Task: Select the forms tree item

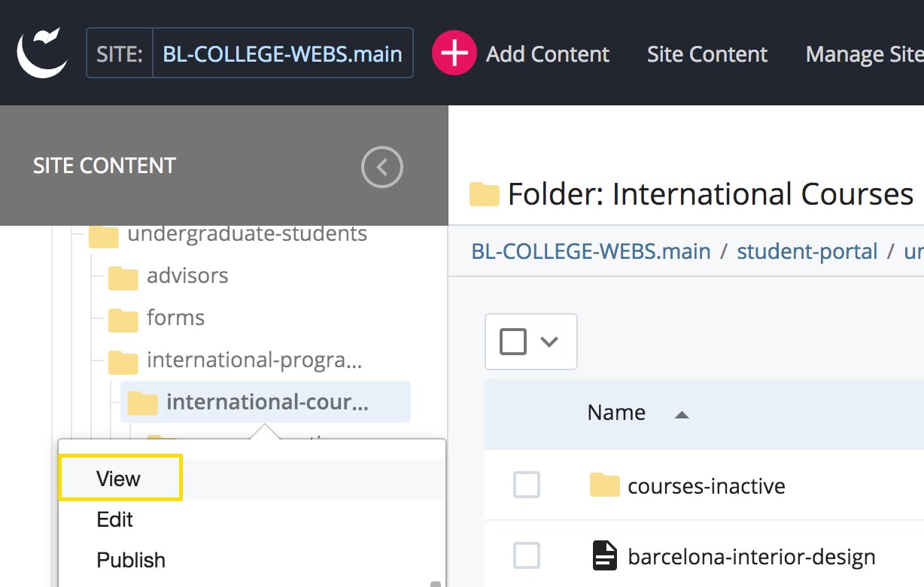Action: tap(176, 318)
